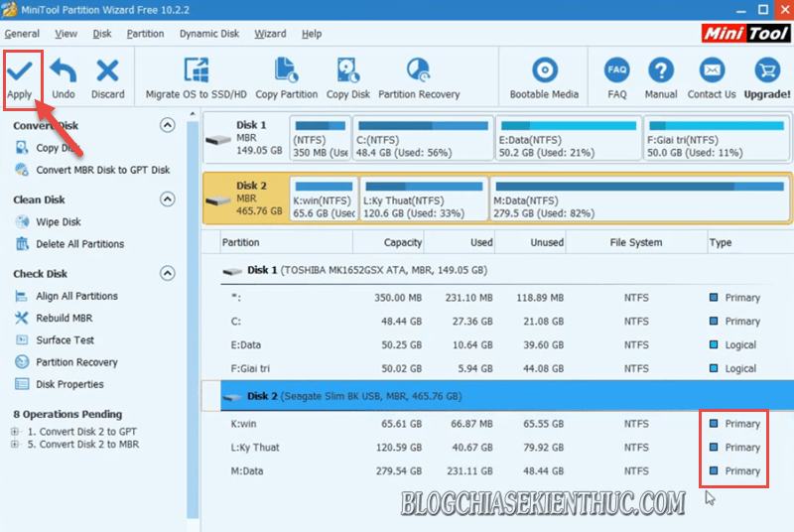Open the General menu

pyautogui.click(x=22, y=34)
